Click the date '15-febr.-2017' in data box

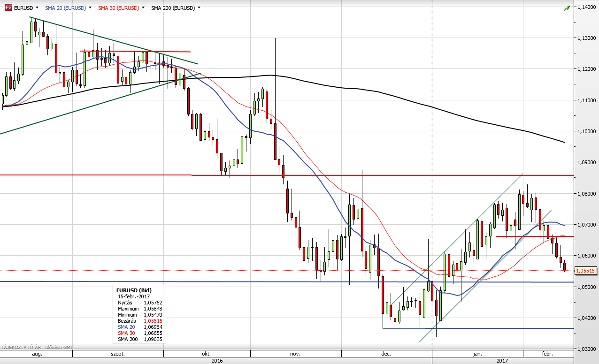pyautogui.click(x=134, y=297)
